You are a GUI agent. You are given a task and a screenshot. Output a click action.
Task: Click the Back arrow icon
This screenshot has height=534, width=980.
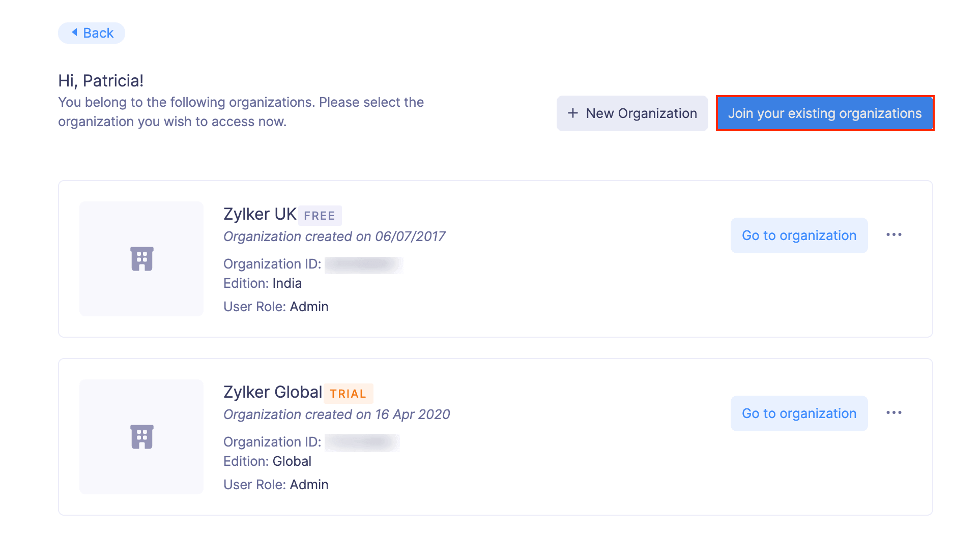pos(74,33)
